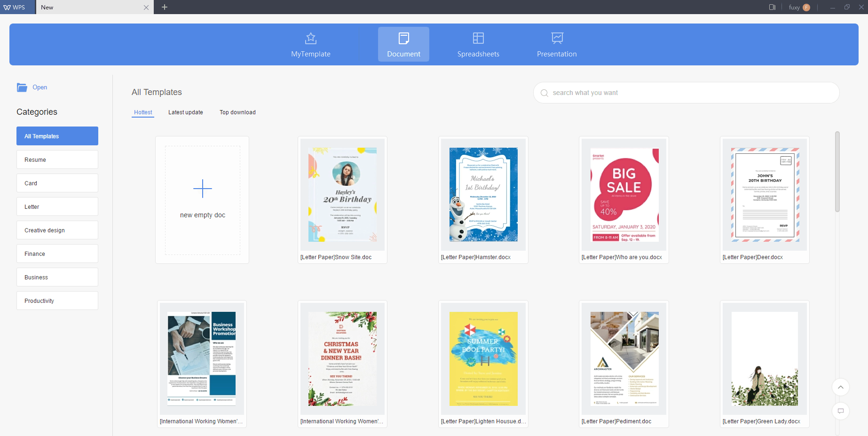The image size is (868, 436).
Task: Select the Spreadsheets grid icon
Action: 478,38
